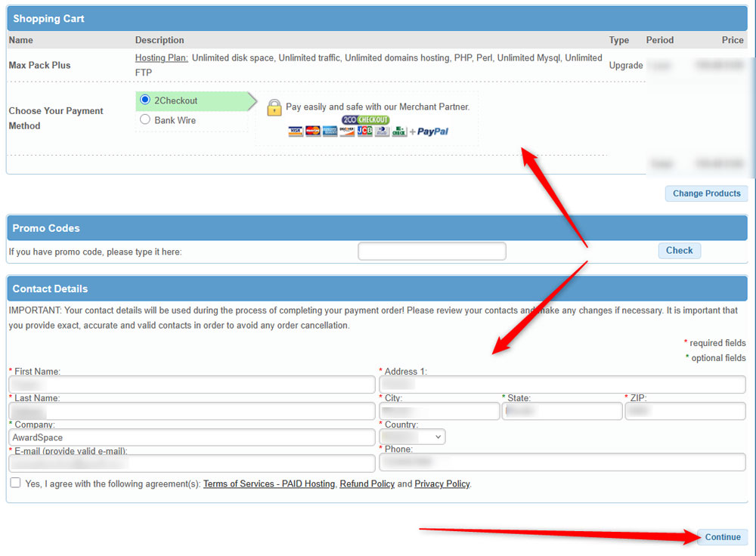Click the MasterCard icon

tap(312, 131)
